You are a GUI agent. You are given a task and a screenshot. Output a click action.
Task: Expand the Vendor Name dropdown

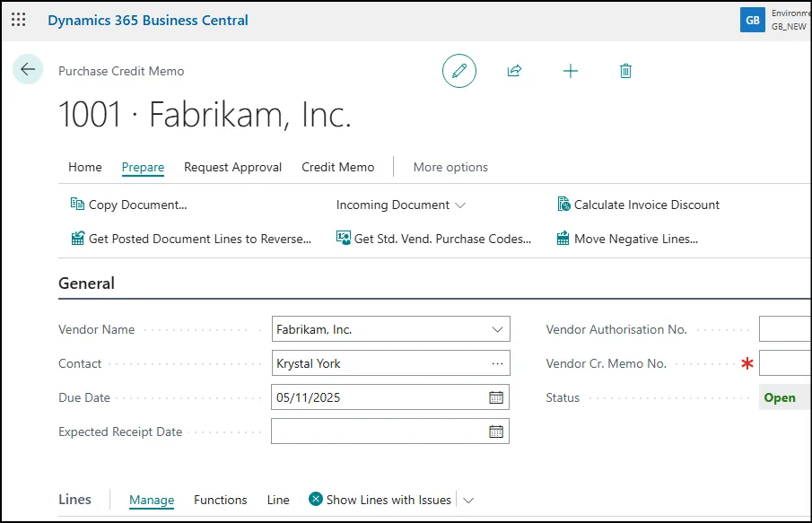pos(497,329)
